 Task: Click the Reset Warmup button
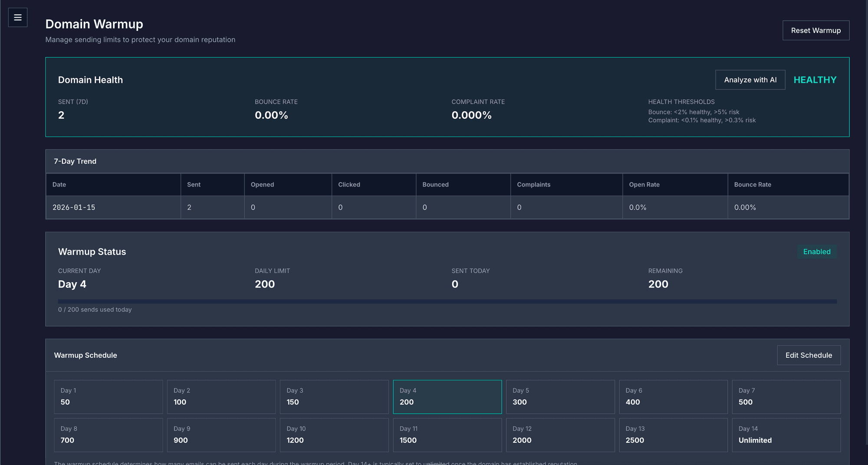815,30
